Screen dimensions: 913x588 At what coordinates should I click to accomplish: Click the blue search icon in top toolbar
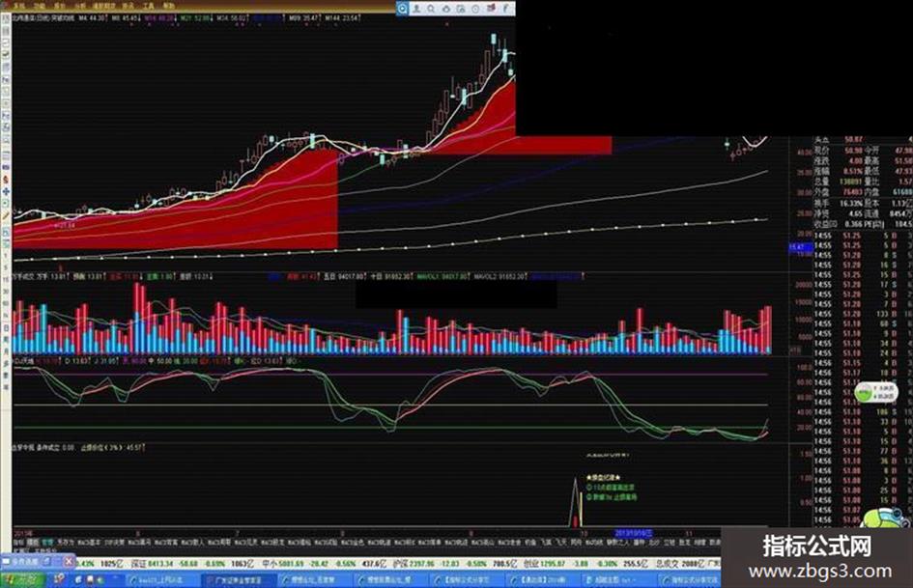pyautogui.click(x=402, y=9)
